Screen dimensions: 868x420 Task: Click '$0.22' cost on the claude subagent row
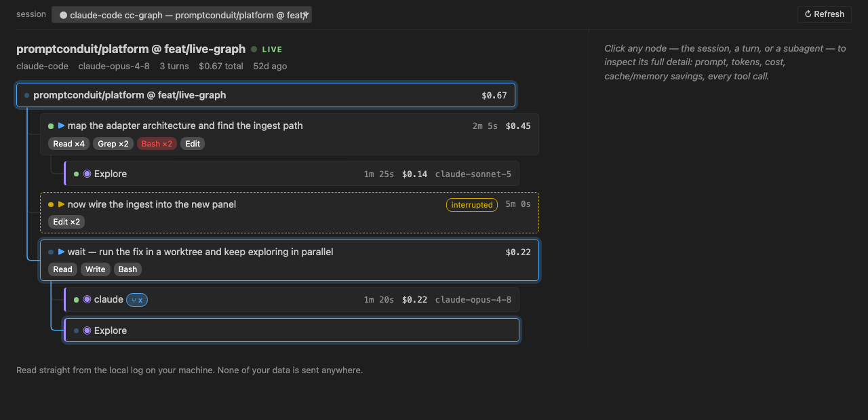coord(414,300)
